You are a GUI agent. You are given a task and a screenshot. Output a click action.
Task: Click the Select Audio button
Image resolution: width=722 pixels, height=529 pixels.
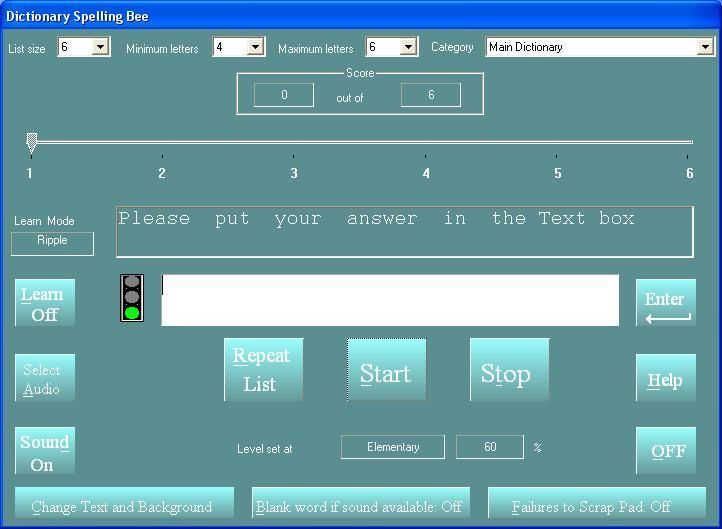tap(45, 379)
